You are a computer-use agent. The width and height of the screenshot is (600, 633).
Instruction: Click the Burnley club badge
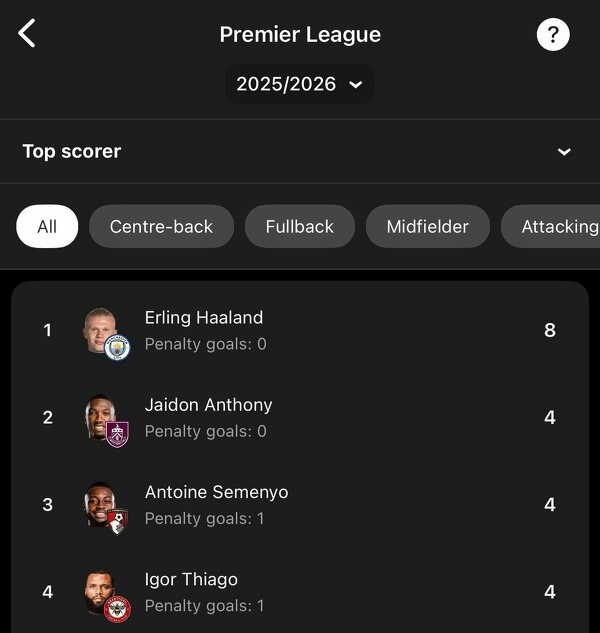117,434
